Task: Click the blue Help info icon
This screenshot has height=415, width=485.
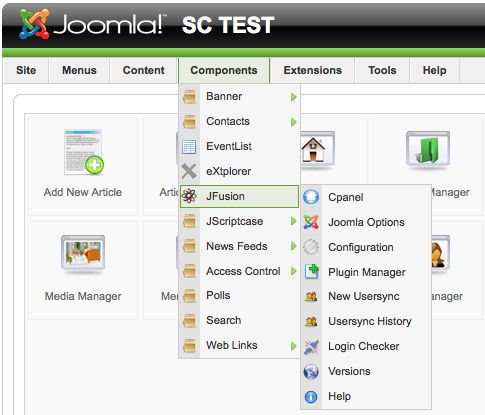Action: click(x=311, y=397)
